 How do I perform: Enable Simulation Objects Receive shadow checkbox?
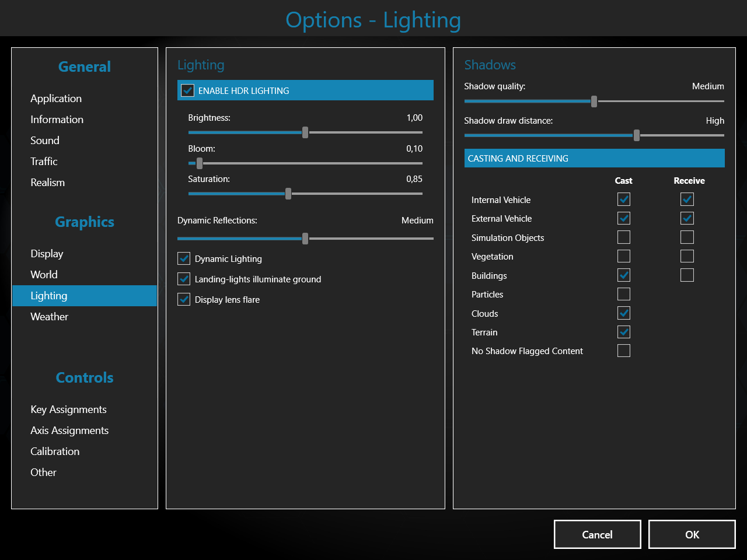pos(687,237)
